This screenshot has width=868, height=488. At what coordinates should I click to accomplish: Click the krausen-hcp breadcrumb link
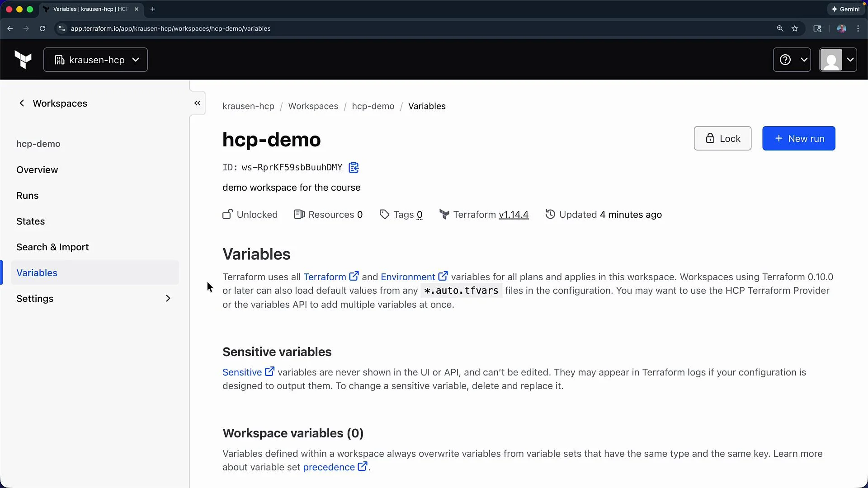(248, 106)
